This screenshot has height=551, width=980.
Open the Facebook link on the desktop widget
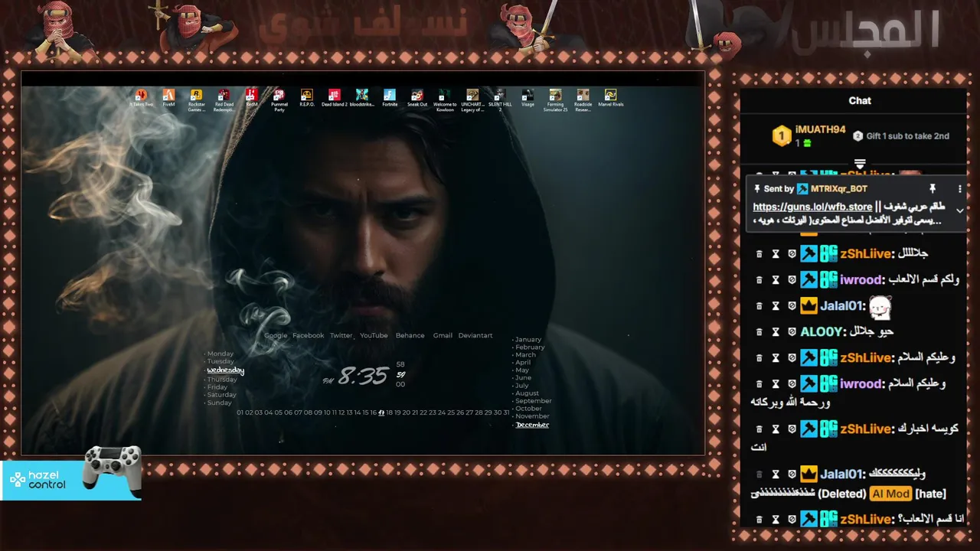click(x=308, y=335)
